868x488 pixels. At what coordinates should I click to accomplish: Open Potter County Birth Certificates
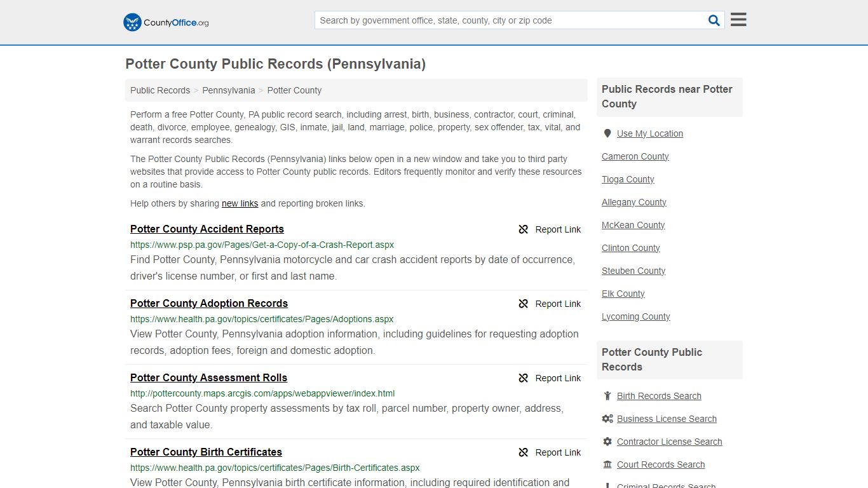click(x=206, y=452)
